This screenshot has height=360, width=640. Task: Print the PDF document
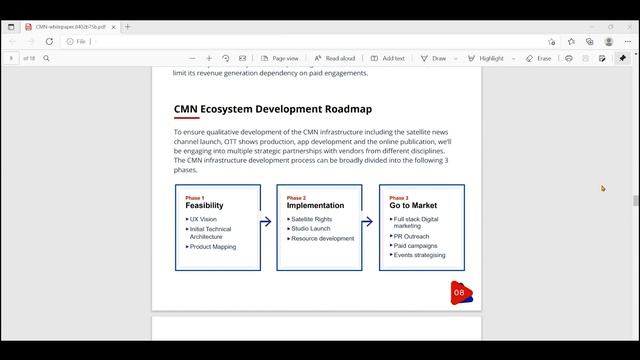(569, 58)
